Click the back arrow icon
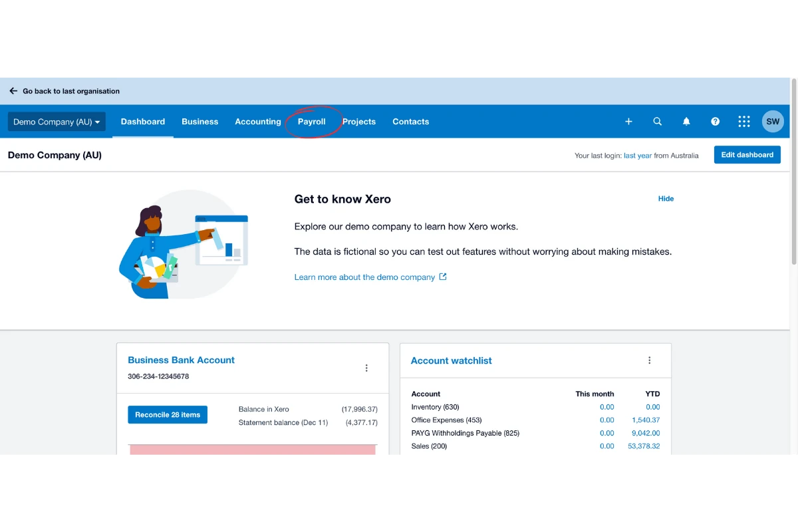798x532 pixels. [x=13, y=91]
